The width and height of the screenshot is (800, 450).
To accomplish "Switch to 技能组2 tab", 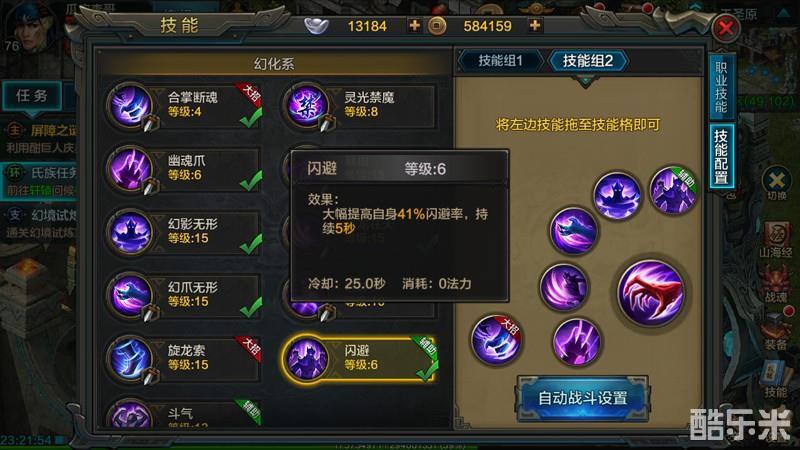I will (x=588, y=61).
